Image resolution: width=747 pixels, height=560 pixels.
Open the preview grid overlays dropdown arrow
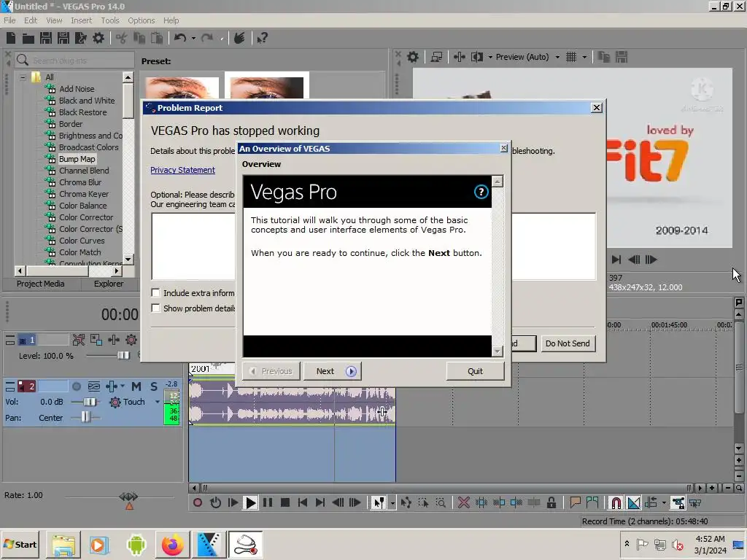pos(584,57)
